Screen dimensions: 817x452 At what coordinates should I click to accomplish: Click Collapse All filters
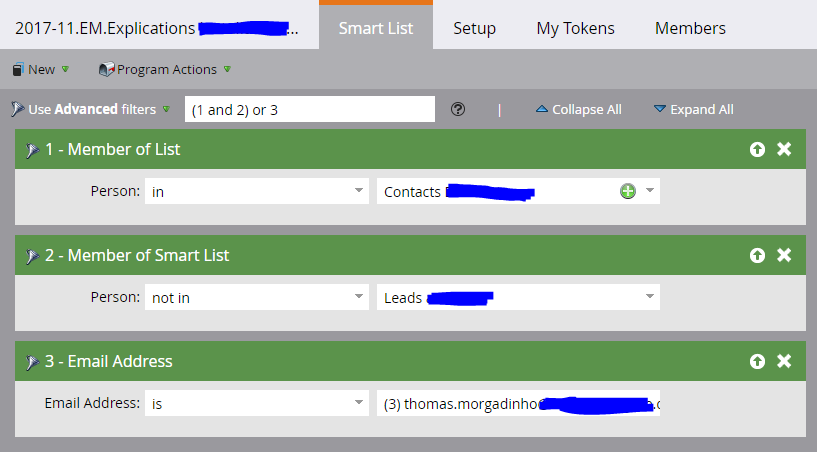(x=579, y=109)
